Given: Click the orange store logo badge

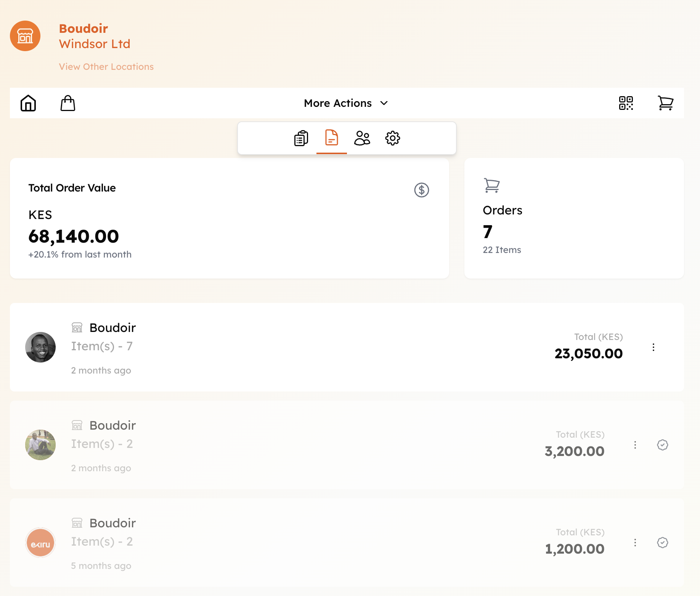Looking at the screenshot, I should coord(25,35).
